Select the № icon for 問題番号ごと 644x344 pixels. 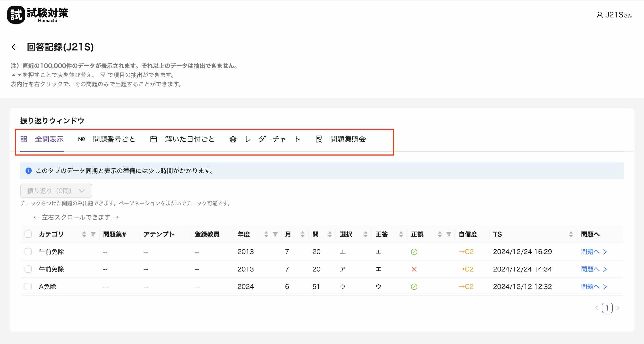coord(81,139)
